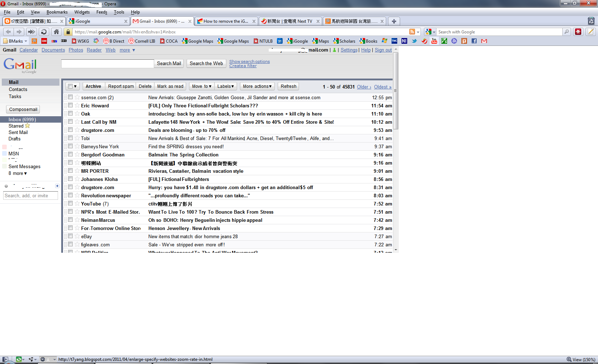This screenshot has height=364, width=598.
Task: Open the More actions dropdown
Action: click(257, 86)
